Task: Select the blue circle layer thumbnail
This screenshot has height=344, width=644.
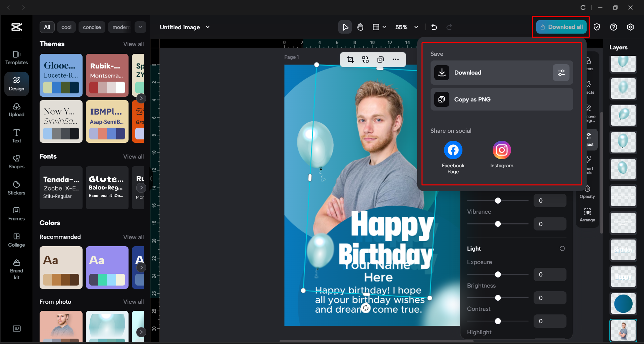Action: (623, 303)
